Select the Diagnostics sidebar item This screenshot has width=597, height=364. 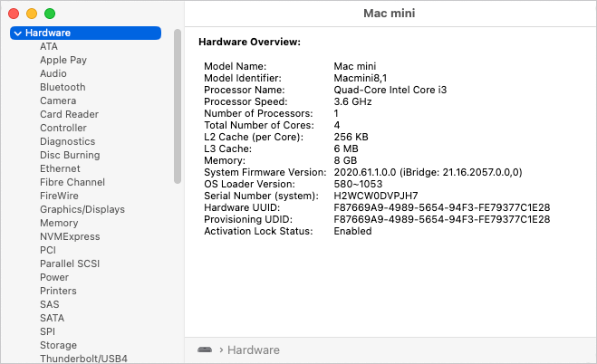[x=67, y=141]
